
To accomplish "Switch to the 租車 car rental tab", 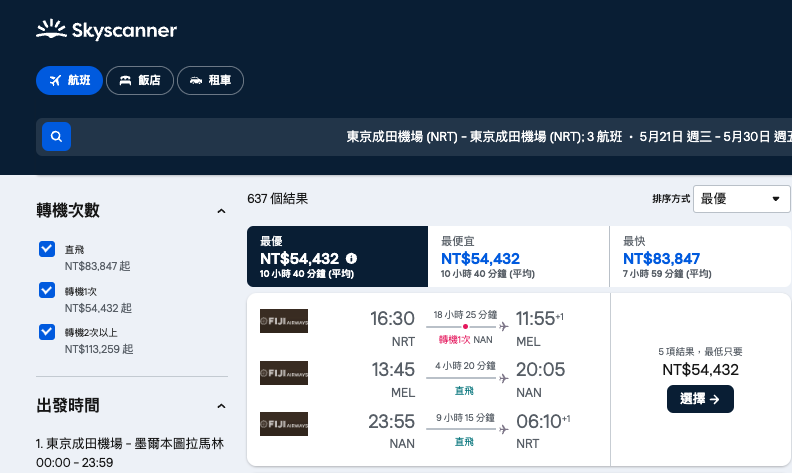I will 210,80.
